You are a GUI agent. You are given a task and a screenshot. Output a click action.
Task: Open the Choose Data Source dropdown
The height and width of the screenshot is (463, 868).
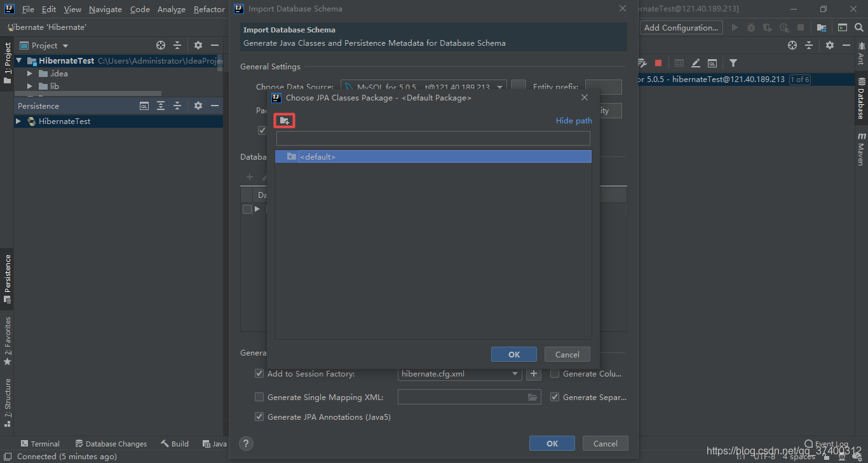point(499,87)
